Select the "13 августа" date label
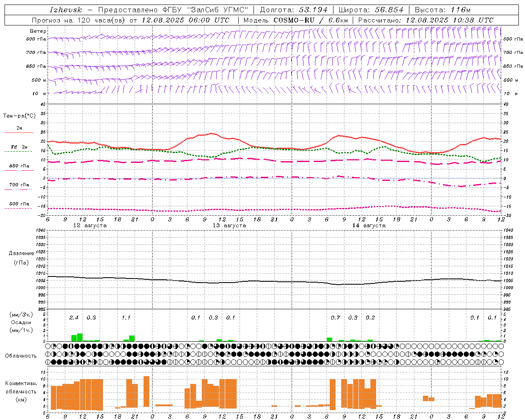This screenshot has height=420, width=525. click(229, 226)
